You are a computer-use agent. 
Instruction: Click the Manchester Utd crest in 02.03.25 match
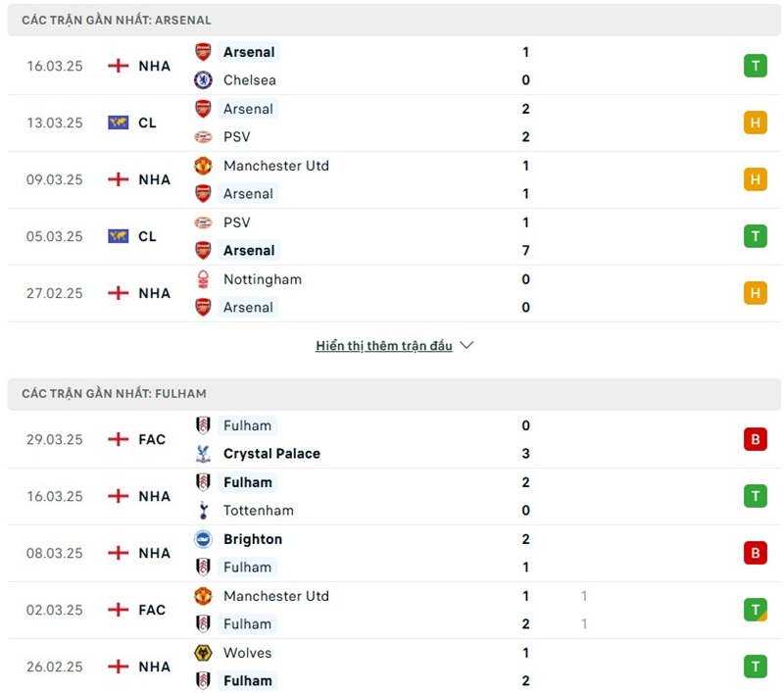203,596
